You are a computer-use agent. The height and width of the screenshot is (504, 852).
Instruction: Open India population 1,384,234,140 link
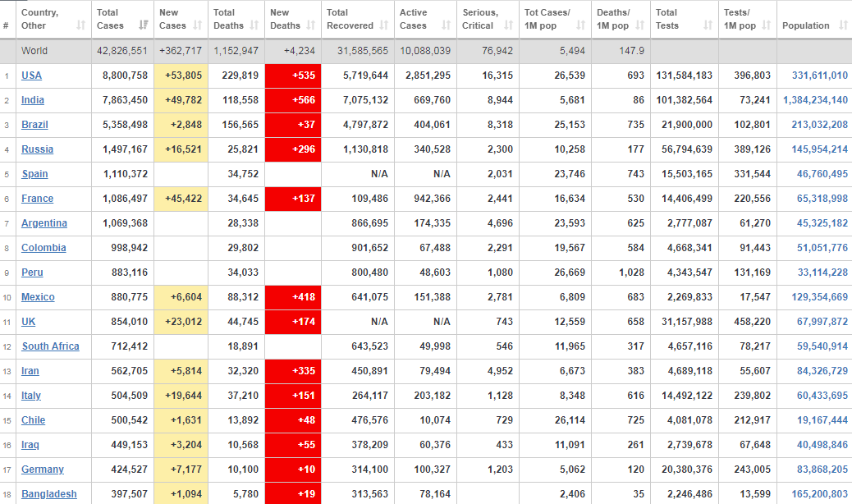[x=815, y=100]
